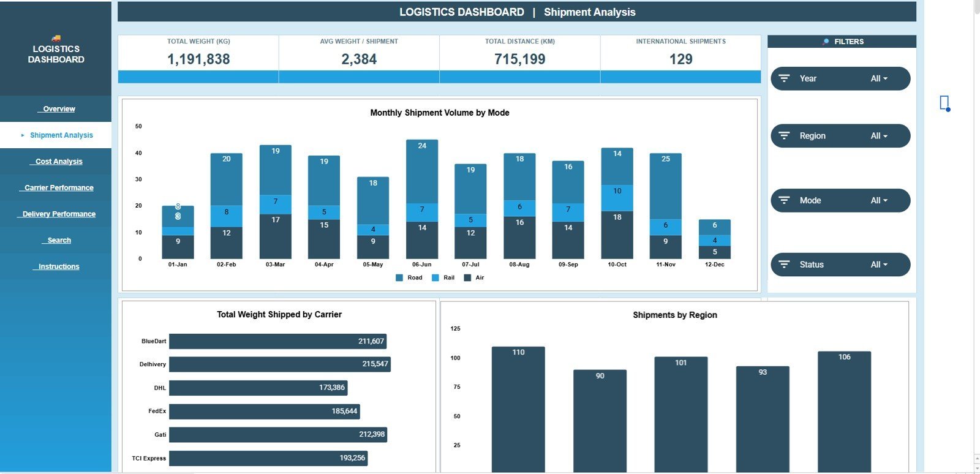Viewport: 980px width, 474px height.
Task: Open the Status All dropdown
Action: click(x=879, y=265)
